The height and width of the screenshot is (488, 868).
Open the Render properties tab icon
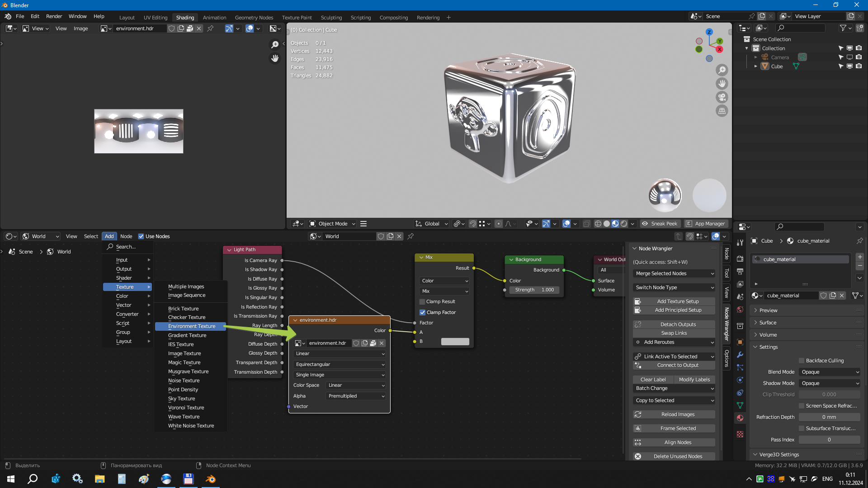[x=740, y=259]
